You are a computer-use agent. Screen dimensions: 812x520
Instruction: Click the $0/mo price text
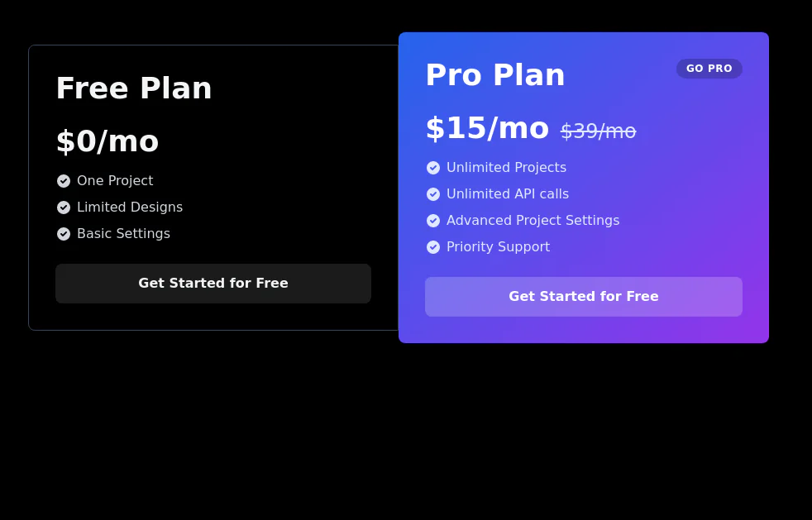tap(107, 141)
